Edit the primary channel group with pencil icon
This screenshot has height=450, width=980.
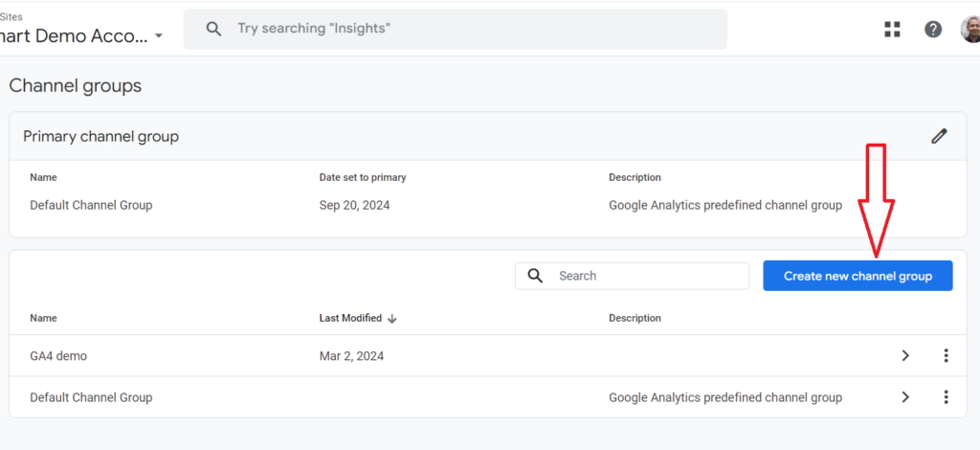coord(939,136)
